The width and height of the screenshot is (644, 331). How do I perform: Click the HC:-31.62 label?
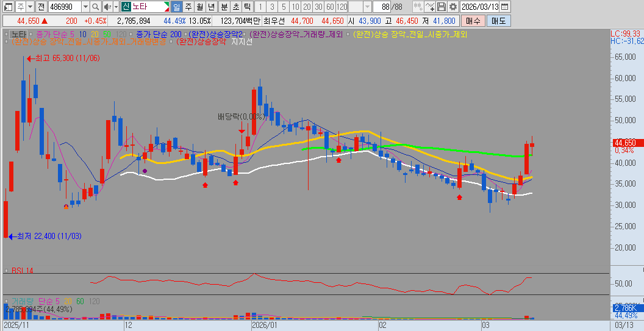point(627,41)
